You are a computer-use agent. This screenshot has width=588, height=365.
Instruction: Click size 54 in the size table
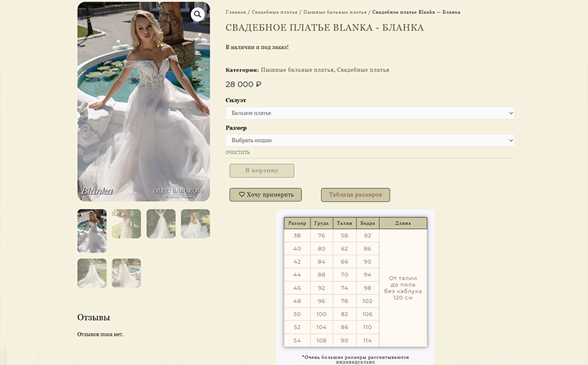(x=297, y=341)
